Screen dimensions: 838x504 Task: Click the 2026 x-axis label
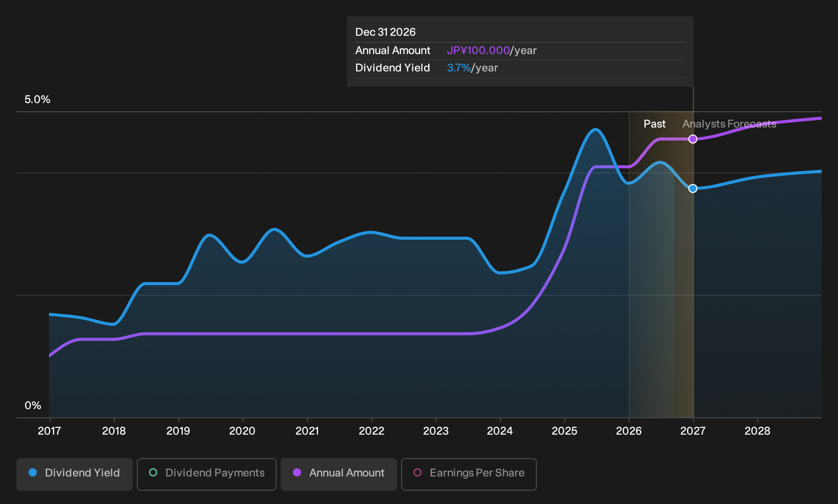[629, 431]
